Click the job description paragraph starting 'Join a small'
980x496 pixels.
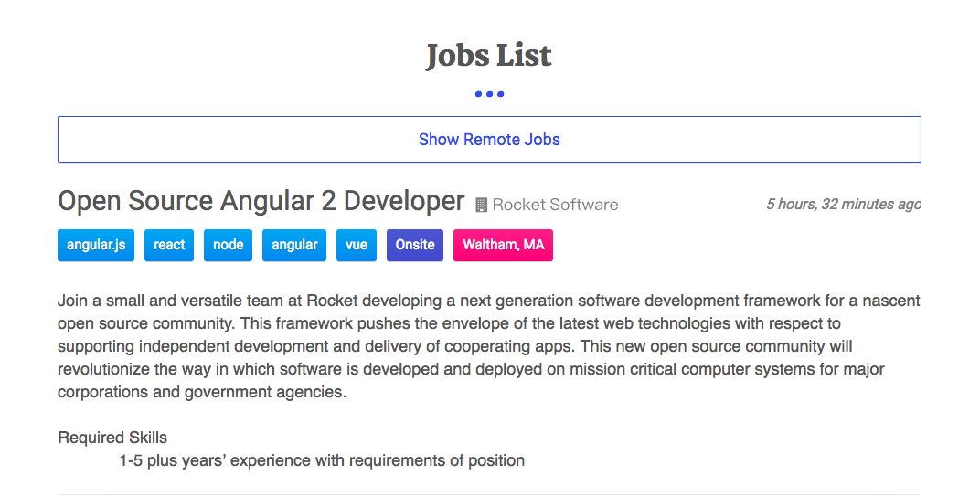pyautogui.click(x=489, y=346)
